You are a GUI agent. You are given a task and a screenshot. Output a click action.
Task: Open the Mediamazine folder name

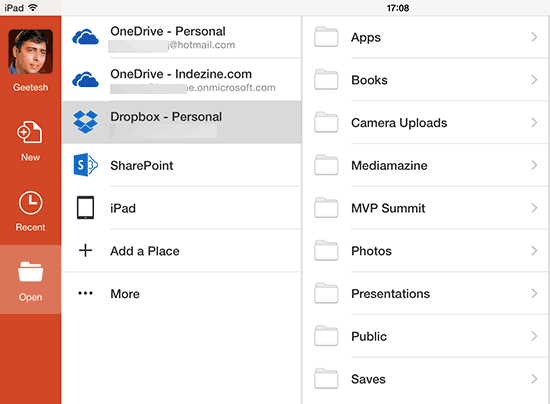(389, 166)
